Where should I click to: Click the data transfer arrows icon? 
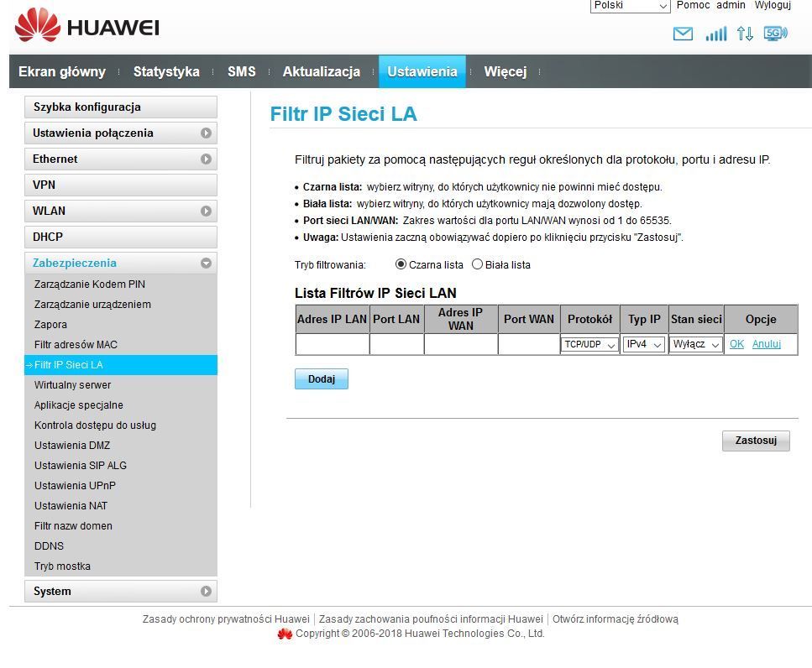click(745, 34)
